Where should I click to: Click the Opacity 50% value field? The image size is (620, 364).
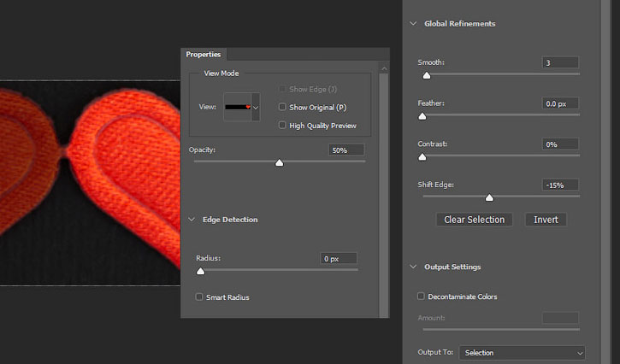coord(346,150)
